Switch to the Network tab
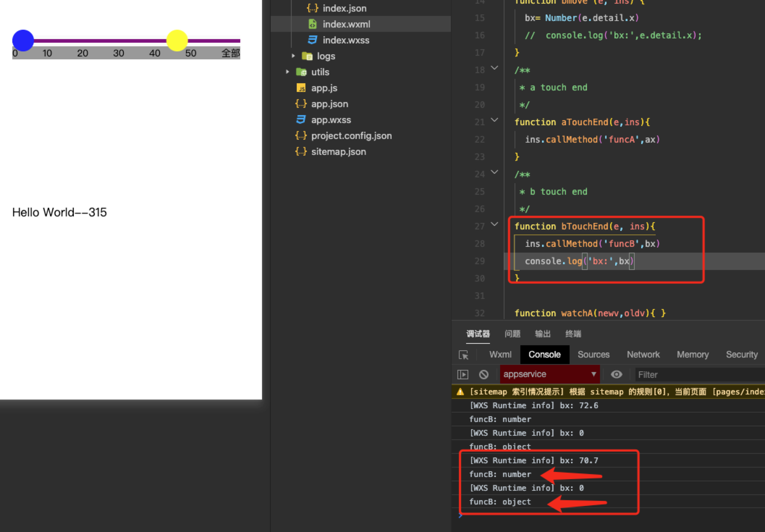 (x=643, y=355)
